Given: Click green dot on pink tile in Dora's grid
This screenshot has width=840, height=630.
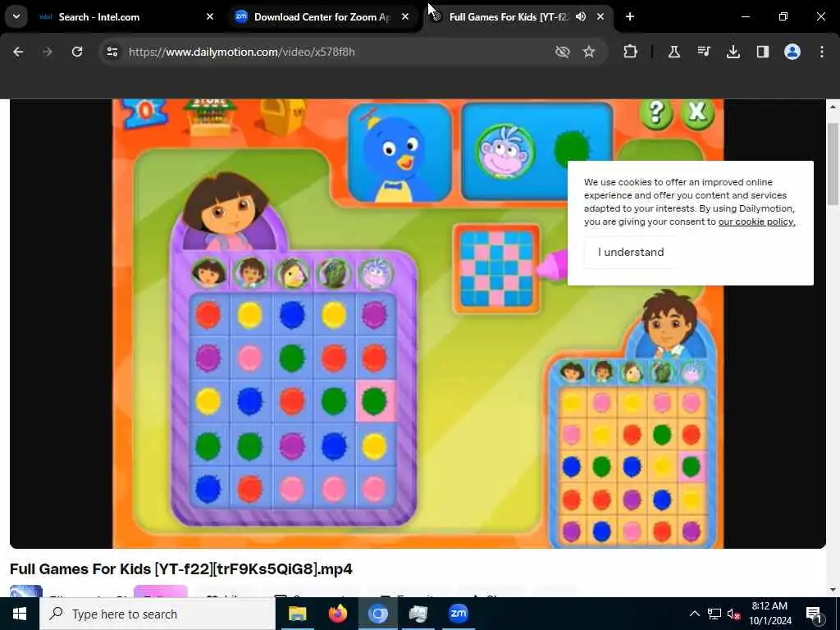Looking at the screenshot, I should 375,400.
